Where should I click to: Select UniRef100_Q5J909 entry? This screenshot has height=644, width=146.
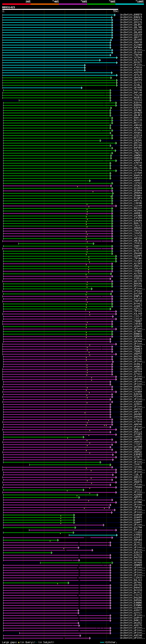click(131, 53)
